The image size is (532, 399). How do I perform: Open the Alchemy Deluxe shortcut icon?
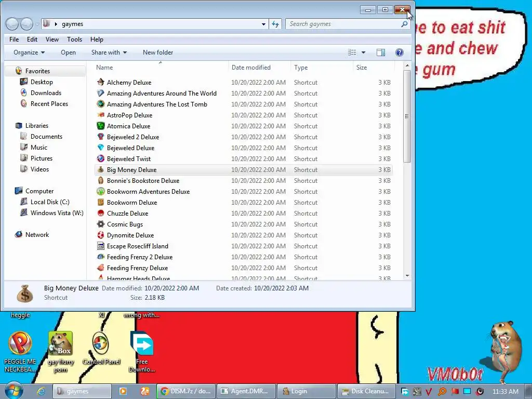coord(100,82)
